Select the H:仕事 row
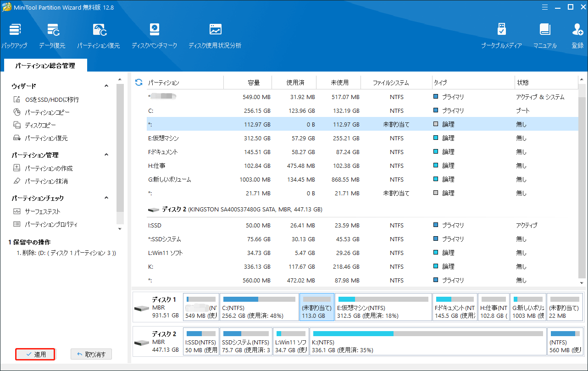Viewport: 588px width, 371px height. point(362,166)
